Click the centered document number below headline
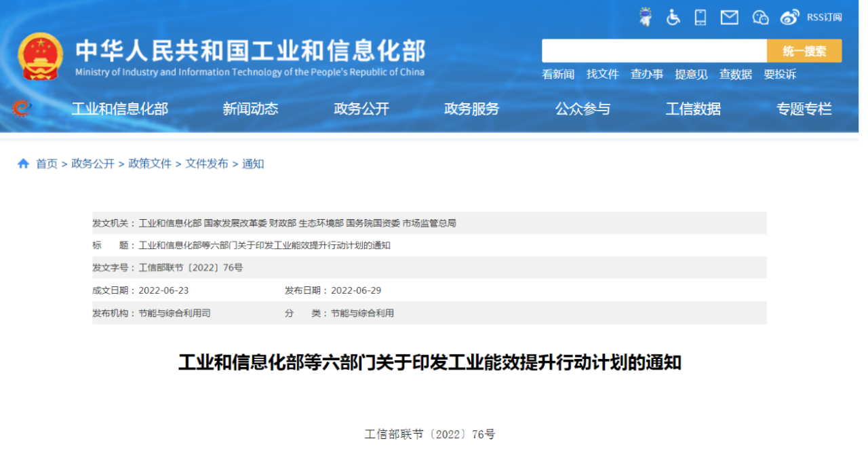 [430, 434]
